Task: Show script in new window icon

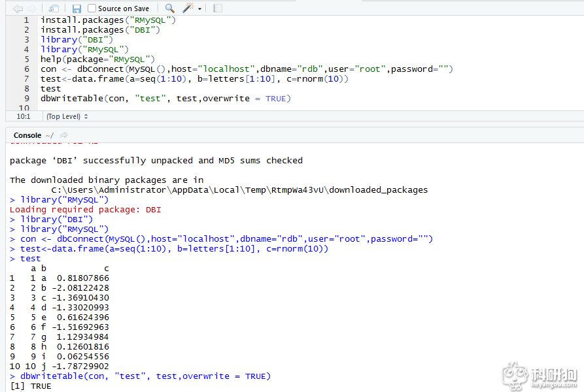Action: click(x=54, y=8)
